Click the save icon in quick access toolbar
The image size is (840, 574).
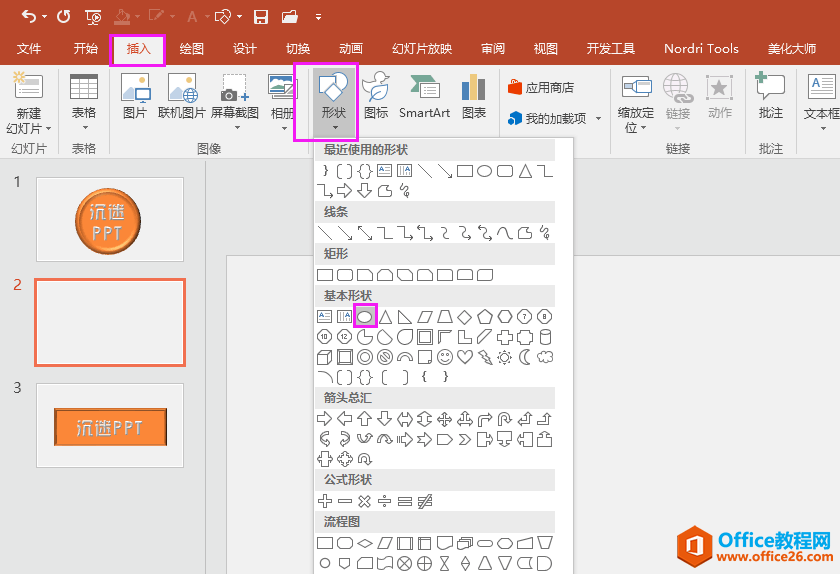(260, 17)
